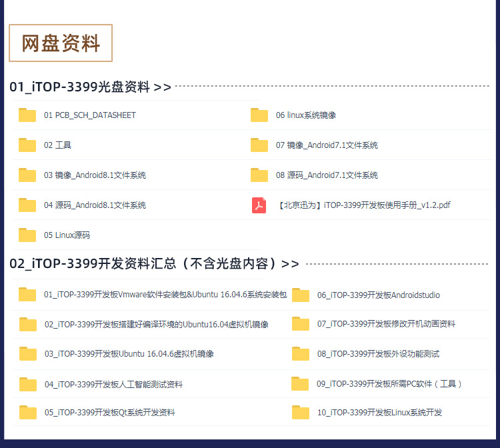Viewport: 500px width, 448px height.
Task: Select text 07_iTOP-3399开发板修改开机动画资料
Action: tap(386, 323)
